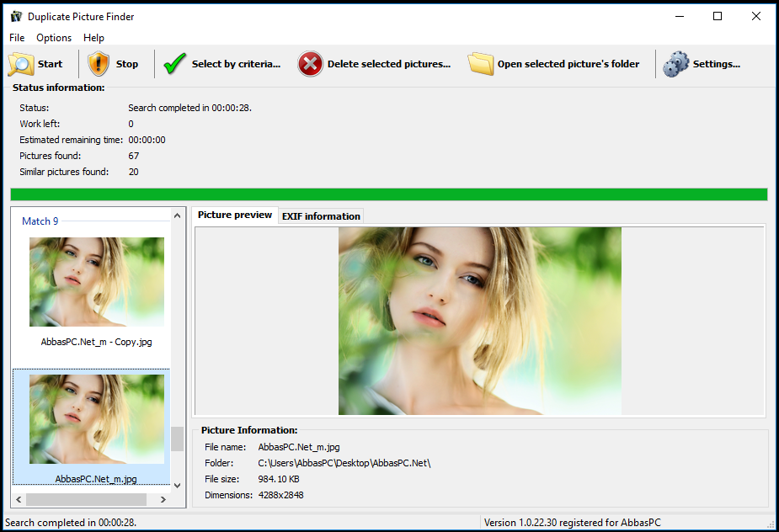779x532 pixels.
Task: Switch to the EXIF information tab
Action: 321,216
